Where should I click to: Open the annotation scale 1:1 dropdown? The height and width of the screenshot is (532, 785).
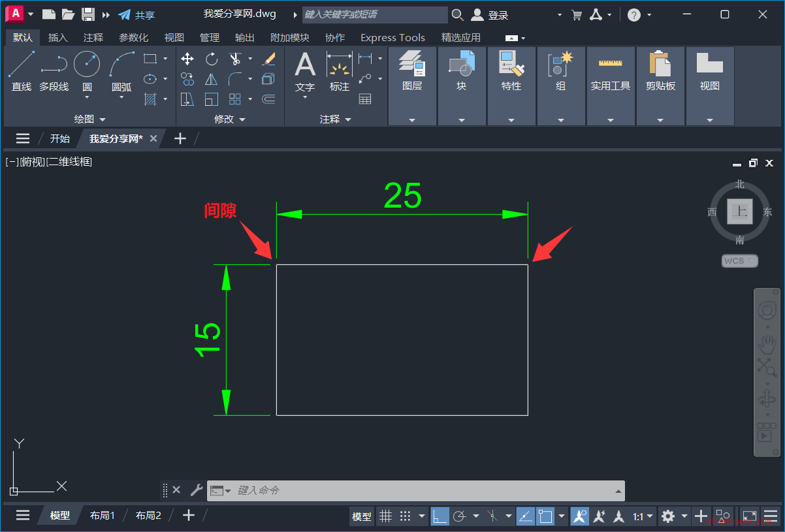pyautogui.click(x=643, y=516)
